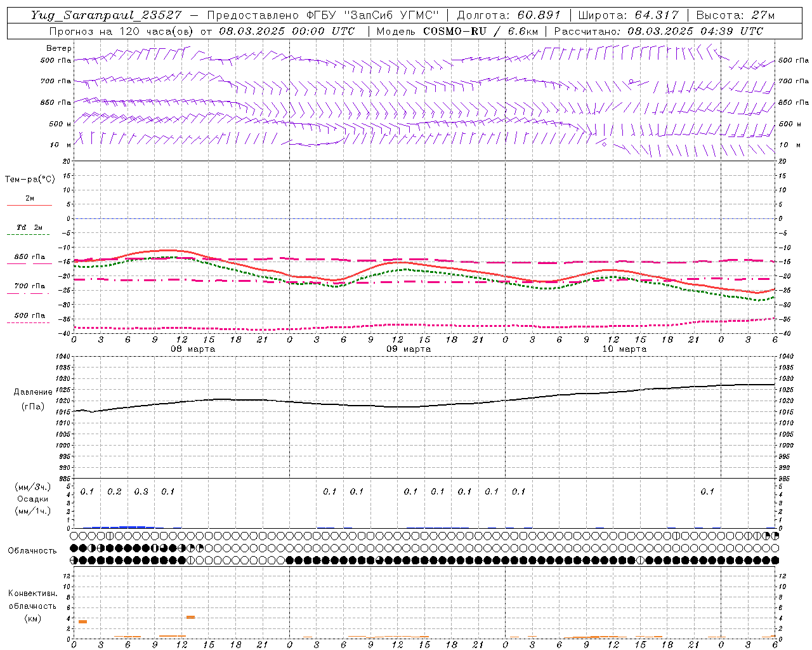812x650 pixels.
Task: Click the '(км)' convective cloud unit label
Action: [32, 618]
